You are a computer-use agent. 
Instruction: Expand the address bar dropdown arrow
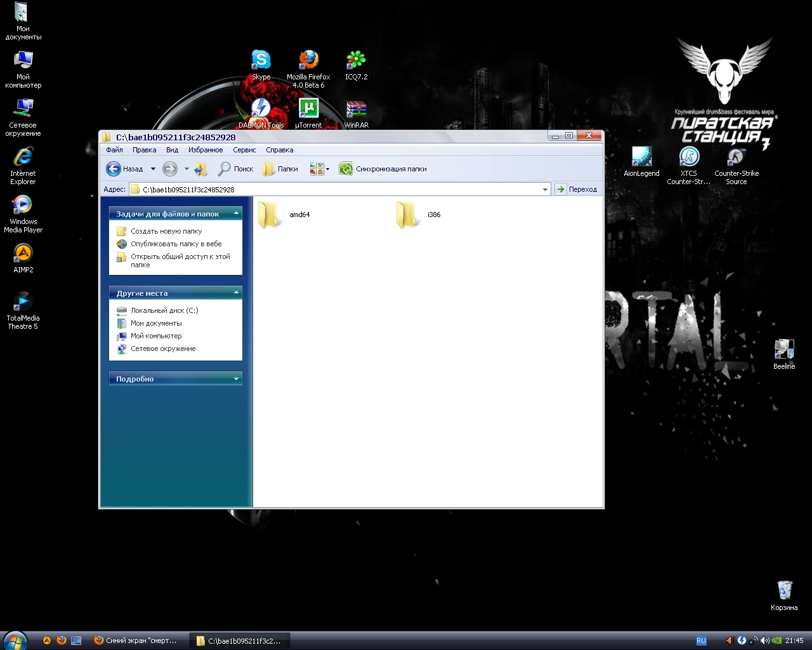(x=545, y=189)
